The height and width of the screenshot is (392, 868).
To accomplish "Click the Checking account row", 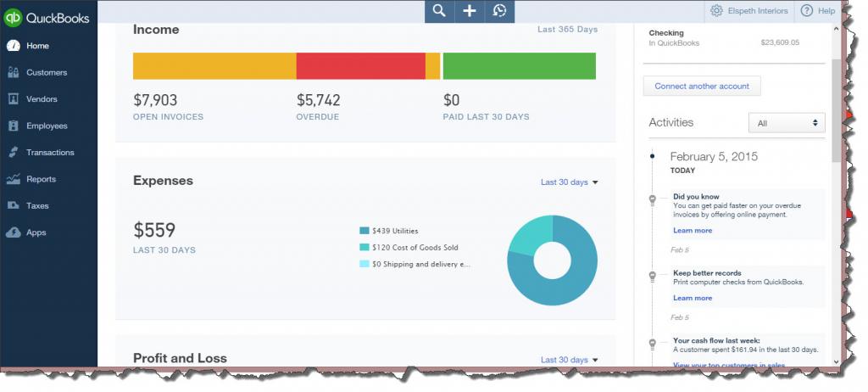I will click(724, 37).
